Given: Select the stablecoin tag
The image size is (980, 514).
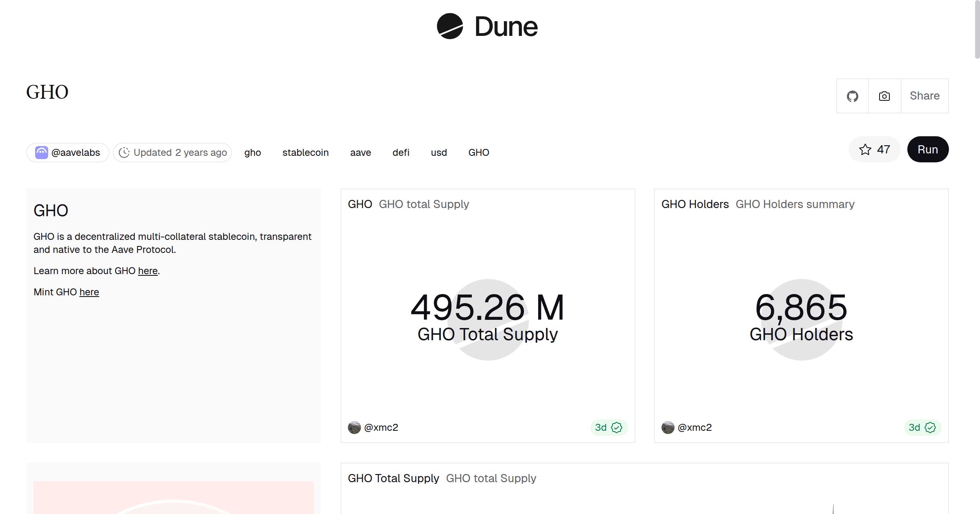Looking at the screenshot, I should pos(305,153).
